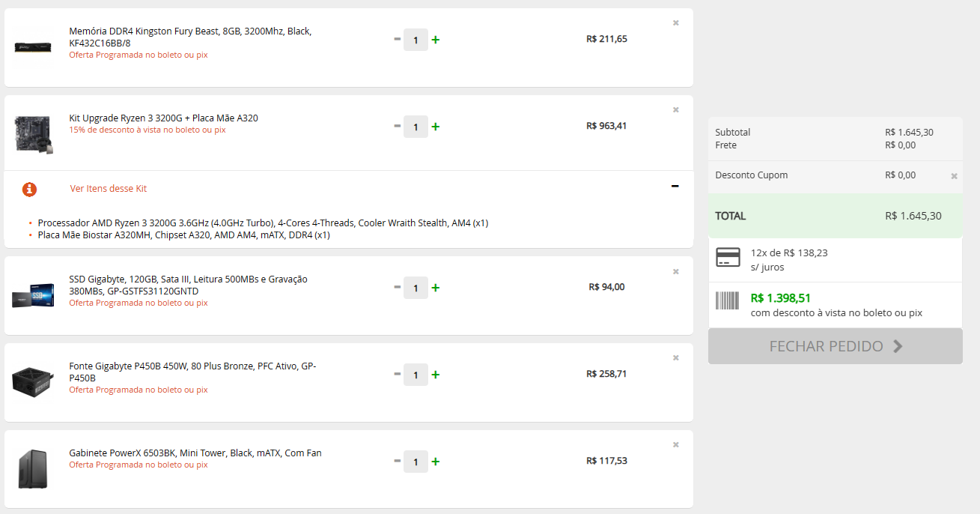The height and width of the screenshot is (514, 980).
Task: Click quantity field for Fonte Gigabyte P450B
Action: [416, 375]
